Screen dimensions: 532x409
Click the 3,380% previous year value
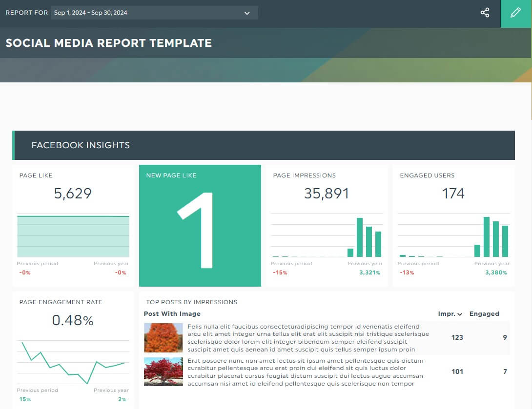496,273
